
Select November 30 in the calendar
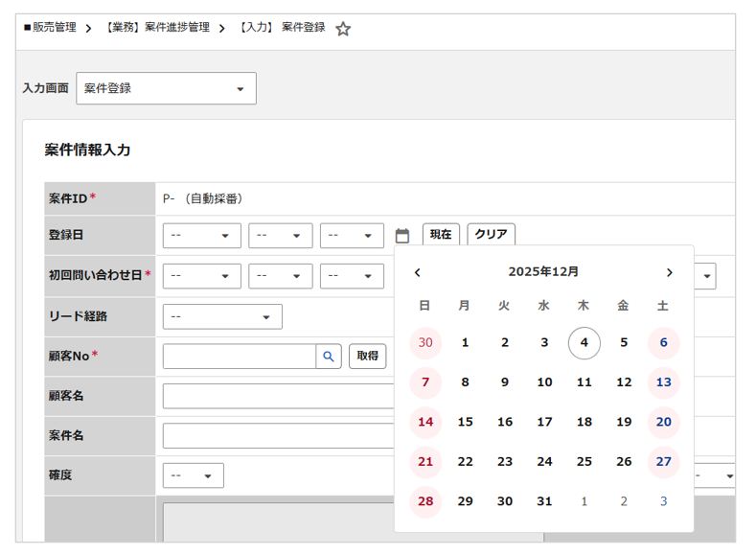(x=425, y=343)
